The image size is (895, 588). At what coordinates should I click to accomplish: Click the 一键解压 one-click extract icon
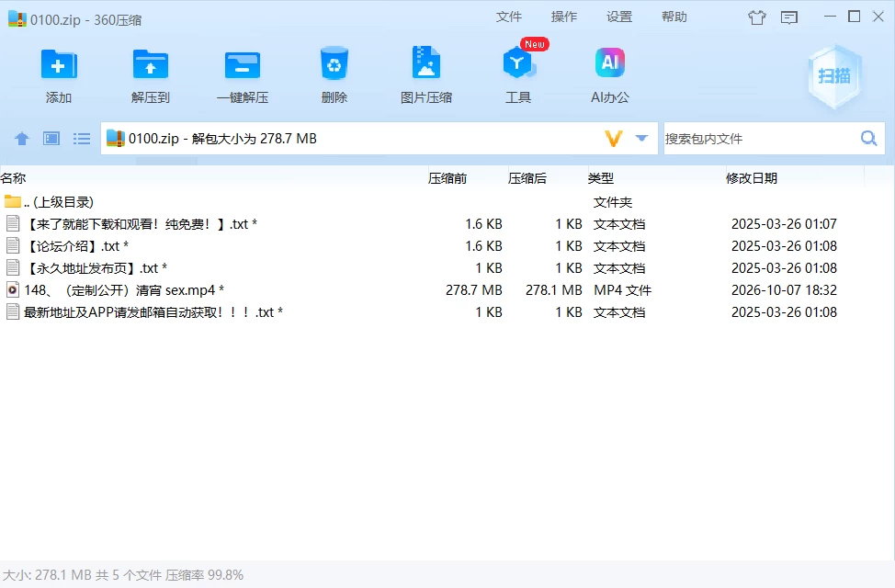pyautogui.click(x=243, y=64)
